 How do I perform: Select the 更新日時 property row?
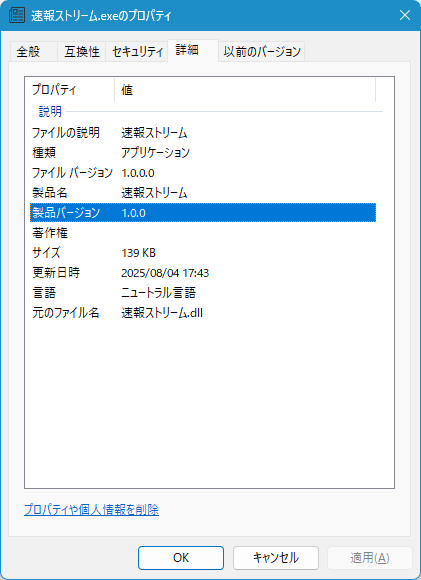coord(203,273)
